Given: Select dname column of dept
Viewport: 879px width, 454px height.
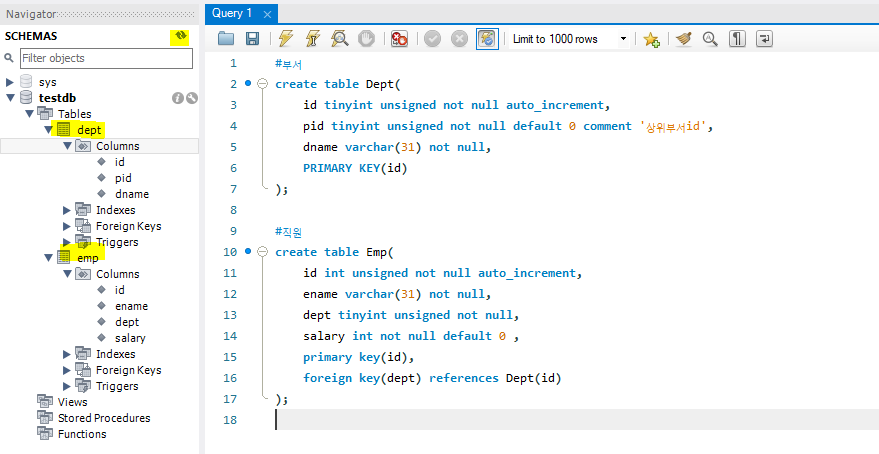Looking at the screenshot, I should [132, 194].
